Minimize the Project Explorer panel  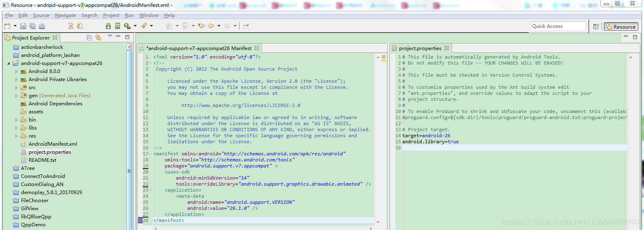(x=118, y=36)
